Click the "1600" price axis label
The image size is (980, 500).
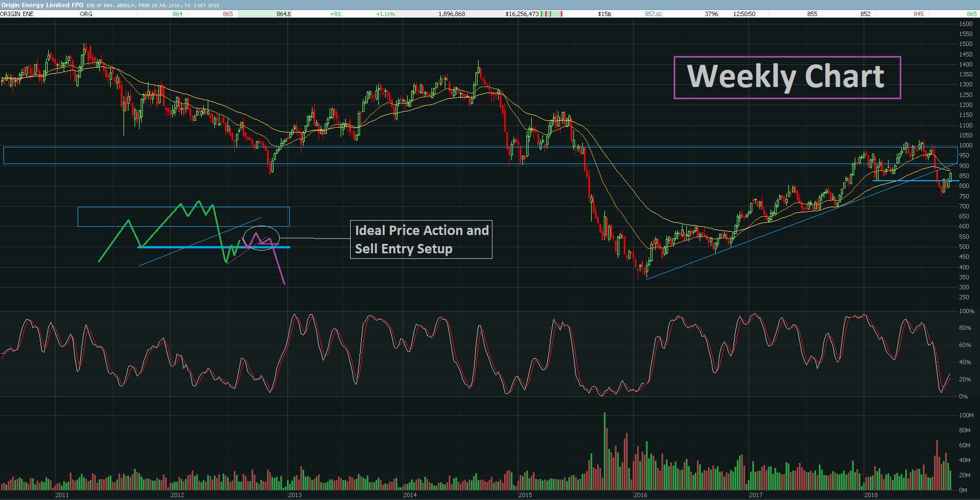click(966, 24)
